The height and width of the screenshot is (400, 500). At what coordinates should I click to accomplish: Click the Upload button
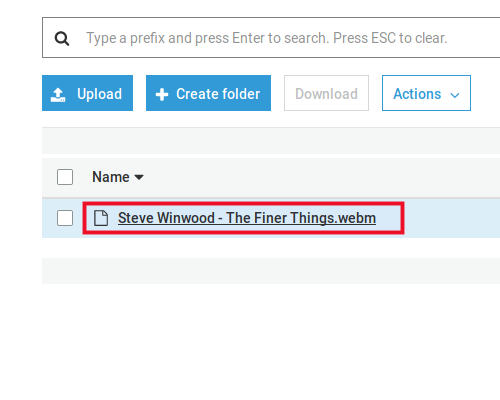click(87, 93)
